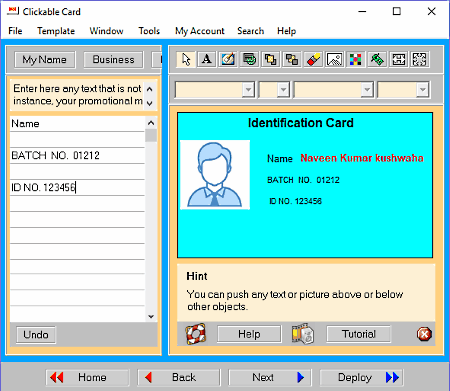Screen dimensions: 450x391
Task: Click the 'BATCH NO. 01212' entry row
Action: tap(77, 155)
